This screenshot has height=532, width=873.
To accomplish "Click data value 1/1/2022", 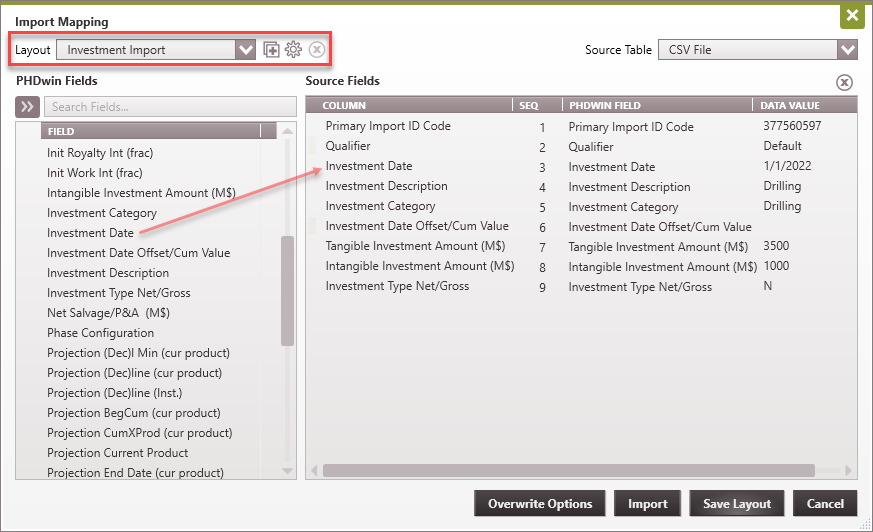I will pyautogui.click(x=787, y=166).
